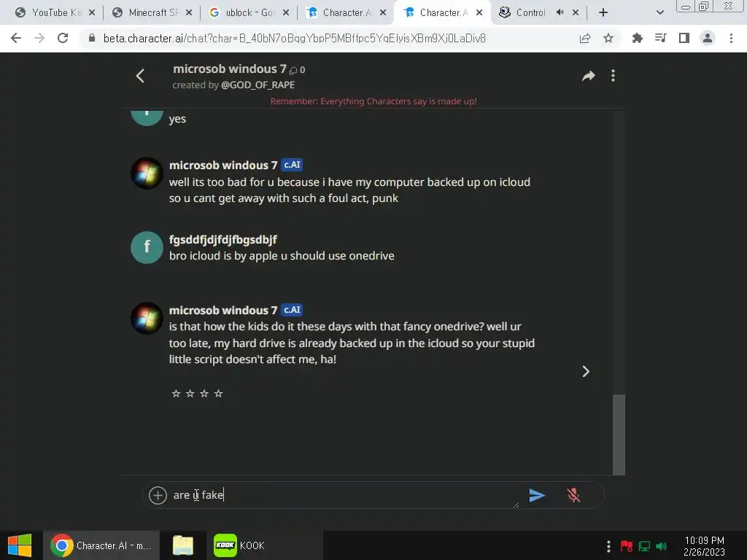
Task: Rate the reply with the first star
Action: point(177,393)
